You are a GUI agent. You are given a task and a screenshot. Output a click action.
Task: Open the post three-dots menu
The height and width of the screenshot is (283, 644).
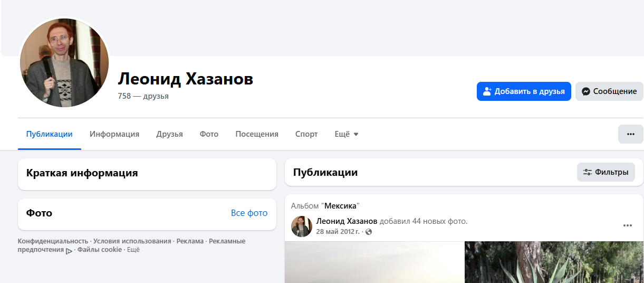[627, 225]
